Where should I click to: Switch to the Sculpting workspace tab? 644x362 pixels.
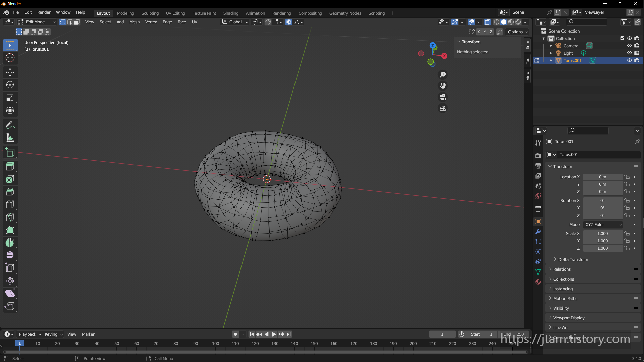[150, 13]
